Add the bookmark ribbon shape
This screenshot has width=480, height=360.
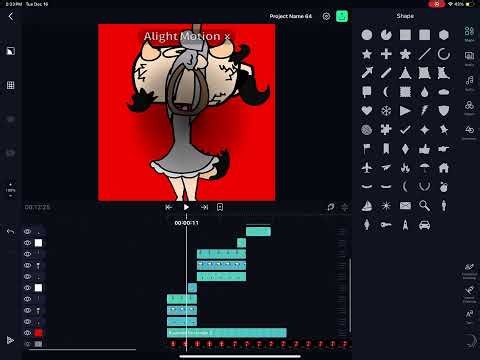point(386,149)
